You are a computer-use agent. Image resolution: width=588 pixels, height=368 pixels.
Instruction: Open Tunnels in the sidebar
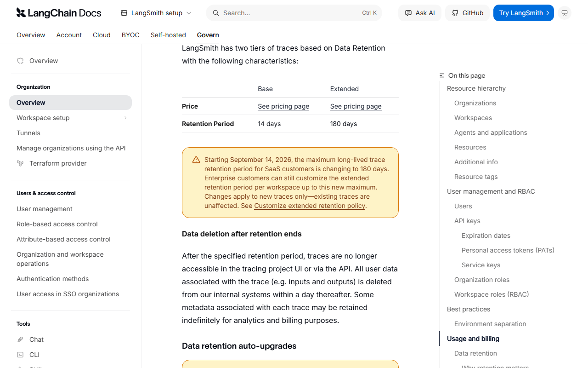pos(70,133)
